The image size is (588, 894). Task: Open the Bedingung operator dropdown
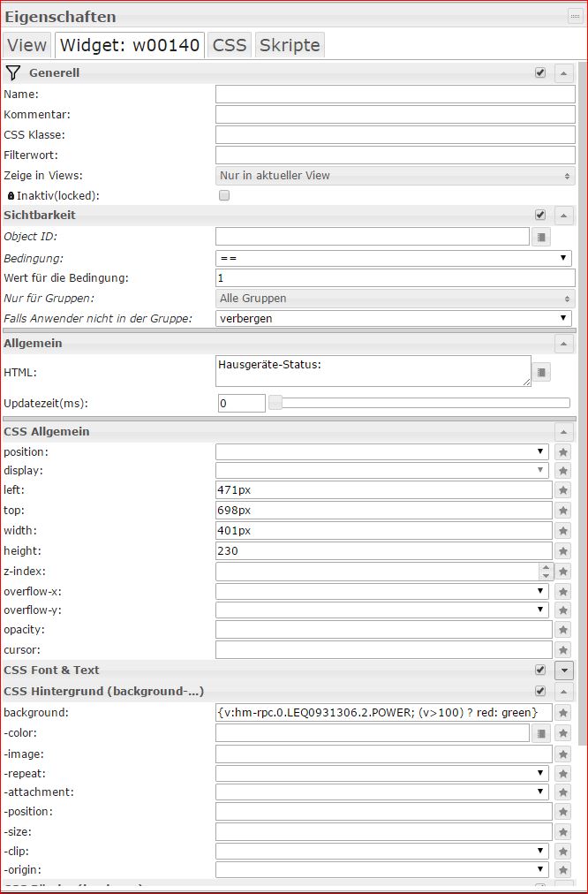coord(394,258)
